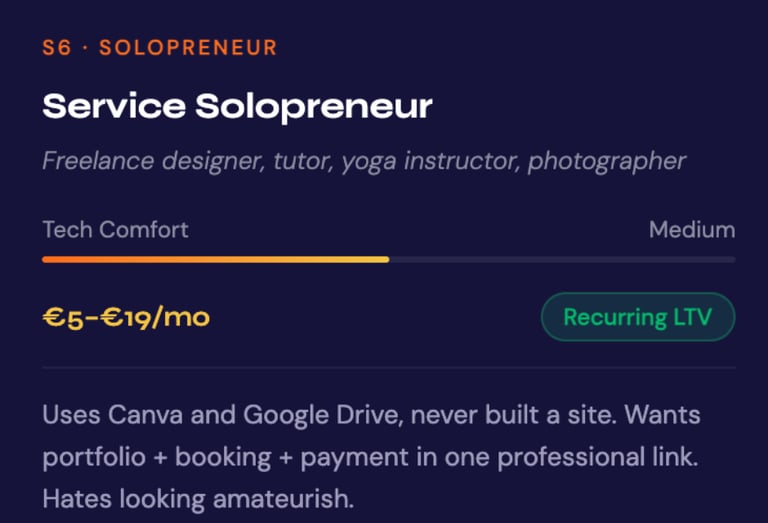Click the Medium comfort level value
The height and width of the screenshot is (523, 768).
pyautogui.click(x=692, y=230)
